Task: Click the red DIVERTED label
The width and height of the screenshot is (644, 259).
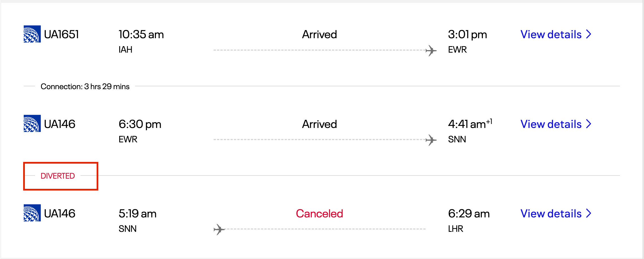Action: click(58, 176)
